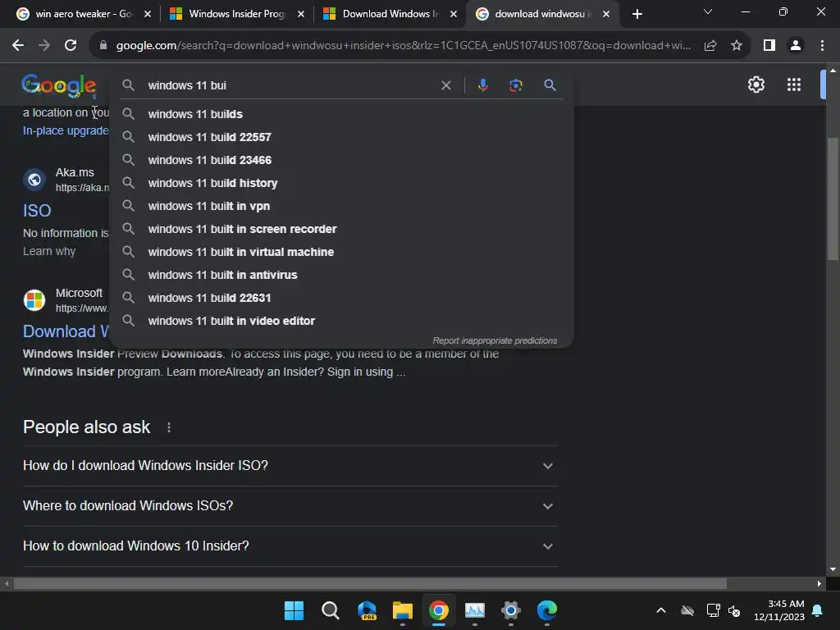Close the Download Windows Insider tab
The height and width of the screenshot is (630, 840).
pyautogui.click(x=454, y=14)
